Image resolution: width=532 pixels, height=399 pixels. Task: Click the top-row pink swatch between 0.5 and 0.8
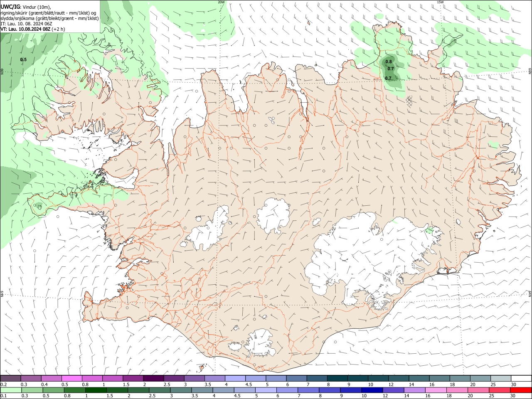pos(71,378)
